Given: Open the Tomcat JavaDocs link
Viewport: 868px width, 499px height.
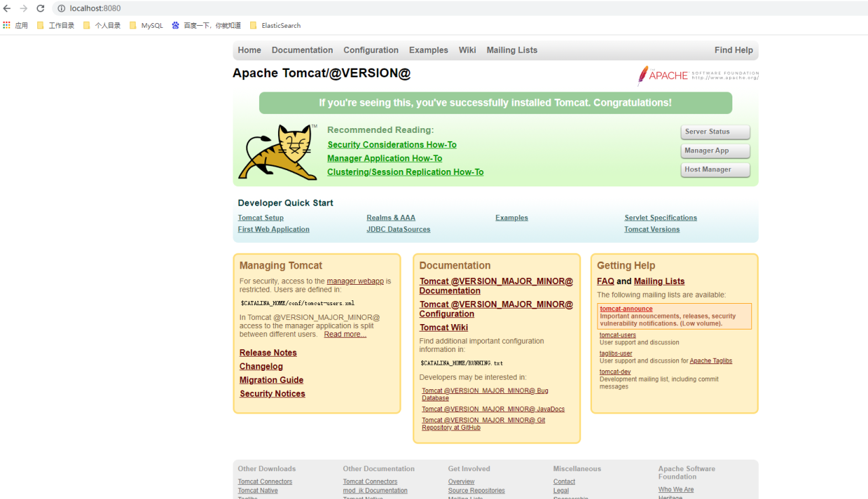Looking at the screenshot, I should pos(493,409).
